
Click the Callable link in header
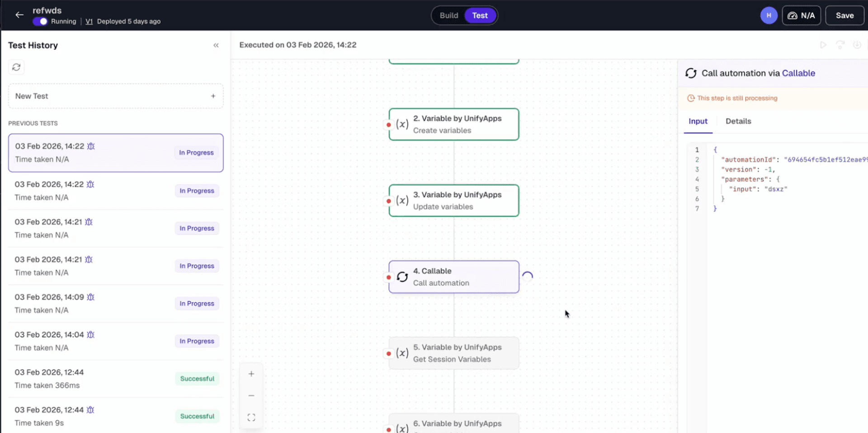[798, 73]
